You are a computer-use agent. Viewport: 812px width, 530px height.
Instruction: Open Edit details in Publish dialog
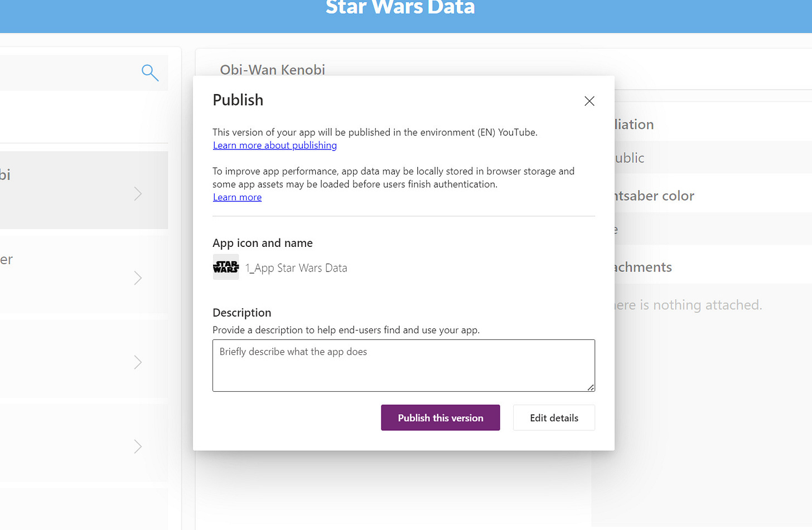[554, 417]
